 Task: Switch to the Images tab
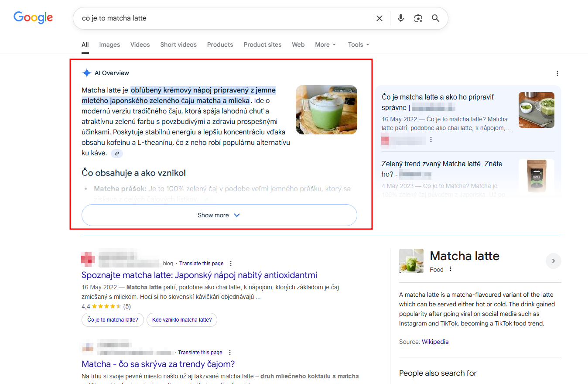pos(109,45)
